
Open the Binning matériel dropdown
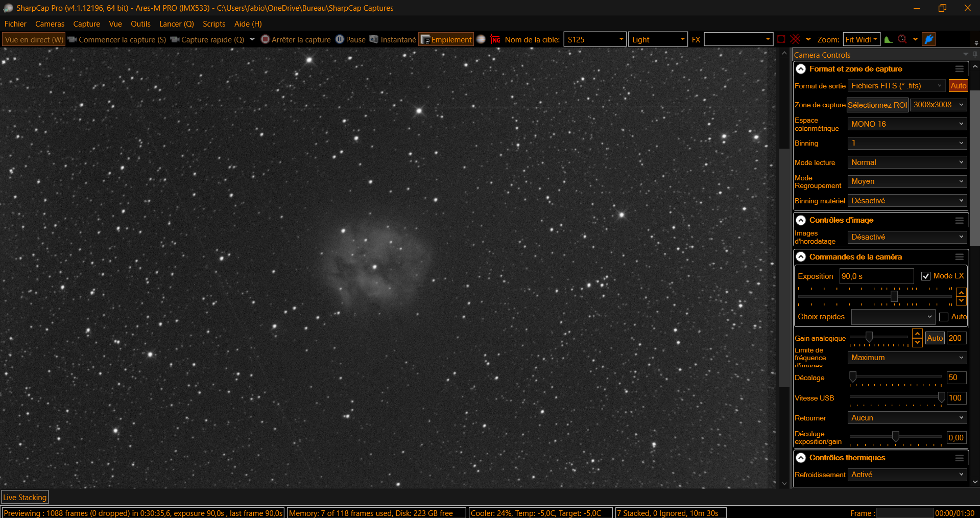907,201
